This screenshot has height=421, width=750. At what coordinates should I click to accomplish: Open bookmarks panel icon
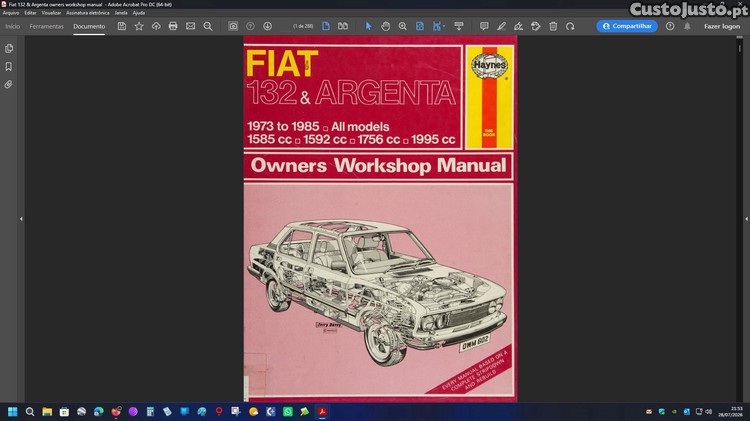coord(9,66)
